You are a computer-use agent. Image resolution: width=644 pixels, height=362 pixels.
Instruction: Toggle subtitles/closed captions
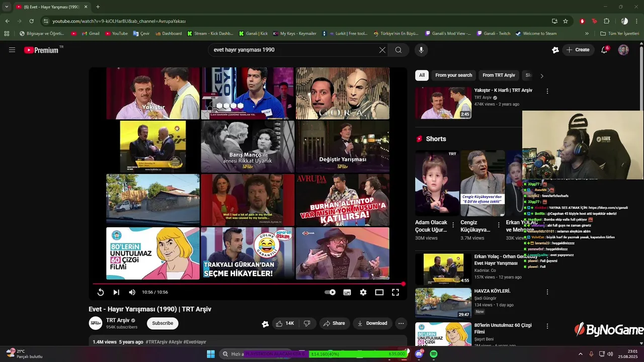coord(347,292)
